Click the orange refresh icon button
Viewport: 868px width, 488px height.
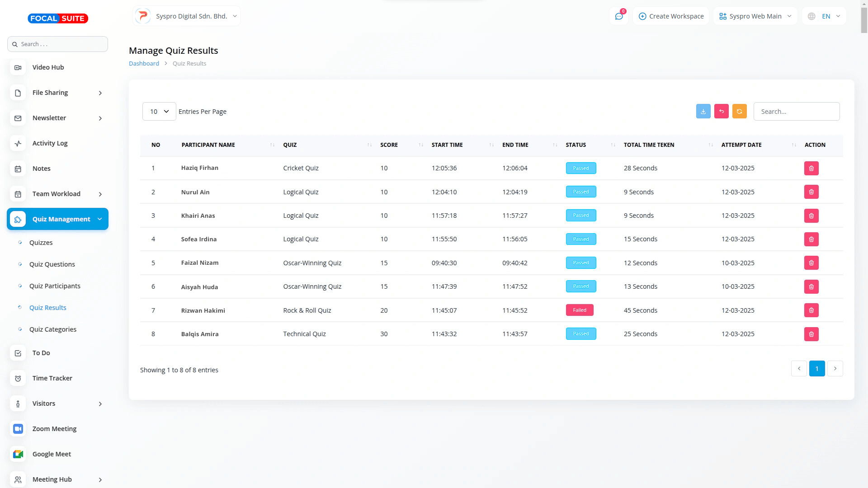(739, 111)
